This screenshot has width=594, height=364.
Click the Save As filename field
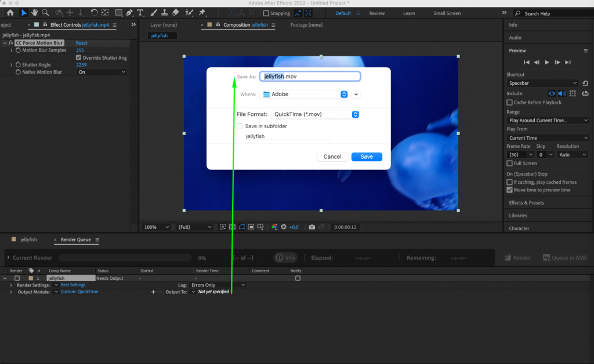(x=309, y=75)
